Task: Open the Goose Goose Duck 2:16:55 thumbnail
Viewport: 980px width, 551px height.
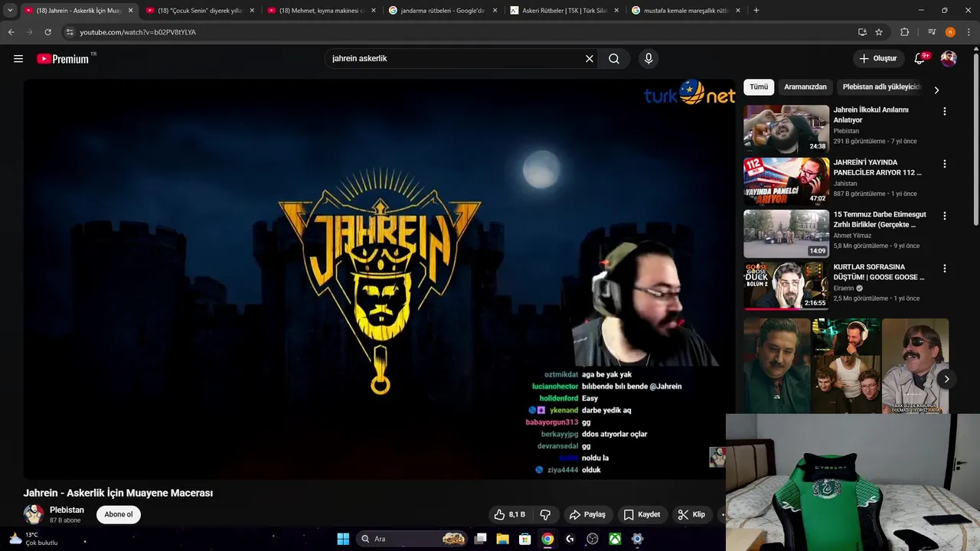Action: coord(786,286)
